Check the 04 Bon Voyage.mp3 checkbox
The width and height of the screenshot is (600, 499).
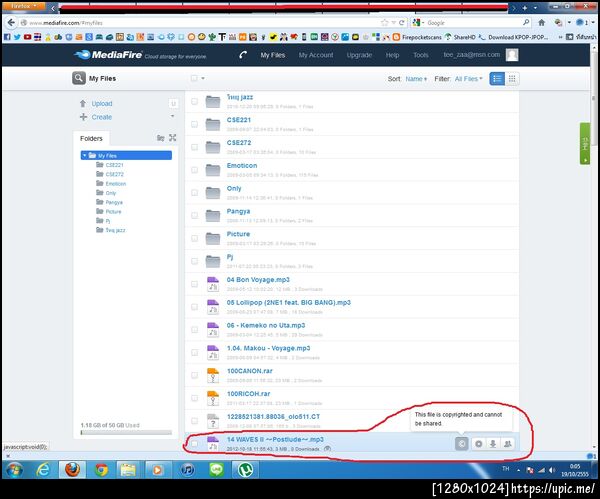click(x=194, y=284)
